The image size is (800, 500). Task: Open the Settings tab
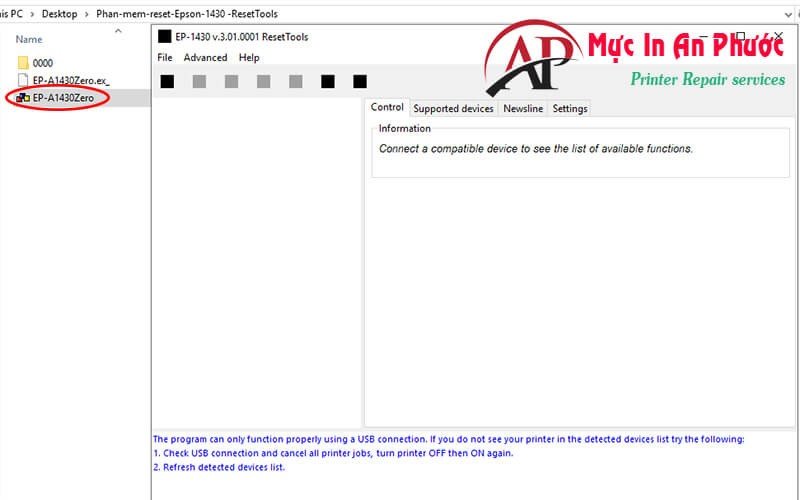coord(570,108)
